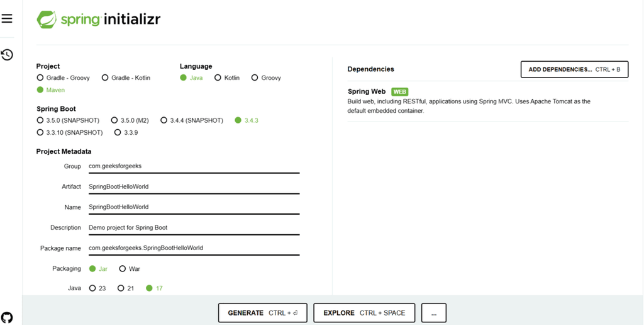Click the Spring Boot heading
The width and height of the screenshot is (644, 325).
coord(56,109)
